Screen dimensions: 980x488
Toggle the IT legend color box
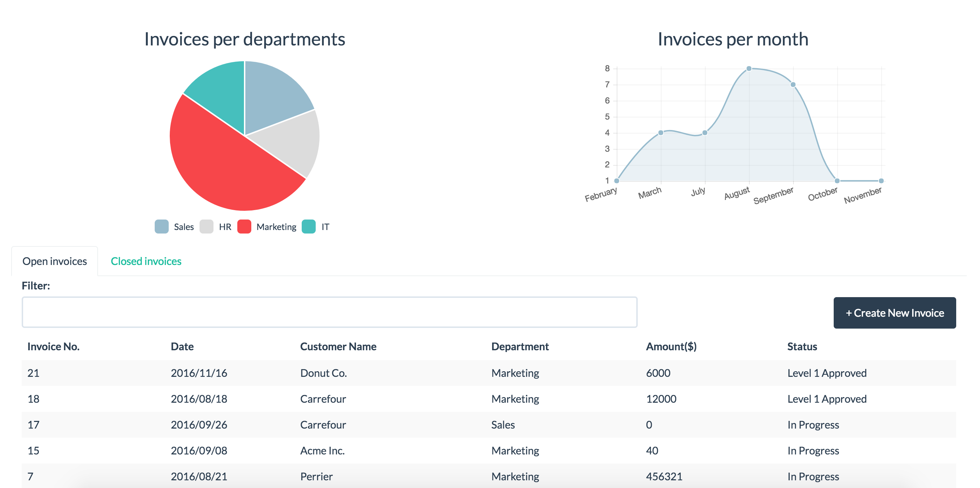pos(309,227)
